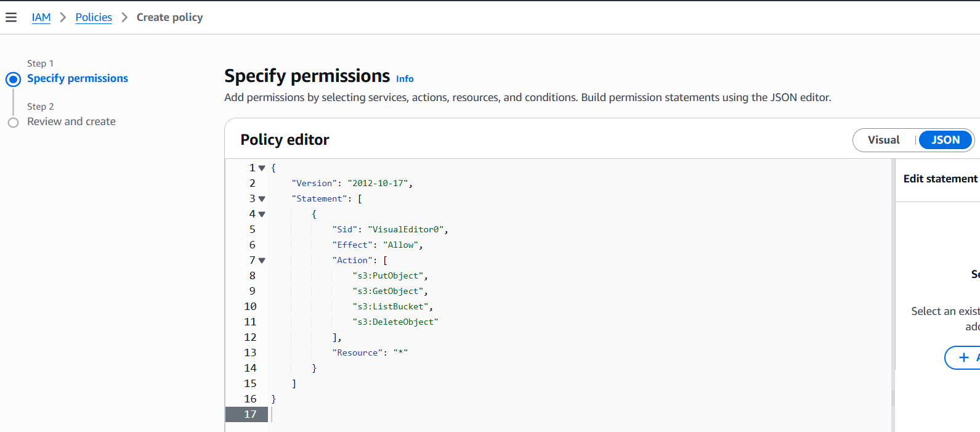The height and width of the screenshot is (432, 980).
Task: Select the JSON editor toggle
Action: point(945,140)
